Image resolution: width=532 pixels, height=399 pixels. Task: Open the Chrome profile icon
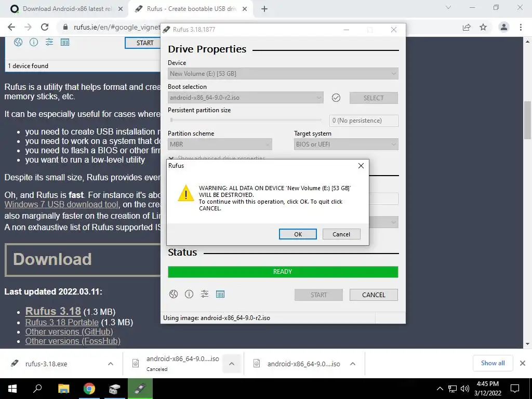pos(504,27)
